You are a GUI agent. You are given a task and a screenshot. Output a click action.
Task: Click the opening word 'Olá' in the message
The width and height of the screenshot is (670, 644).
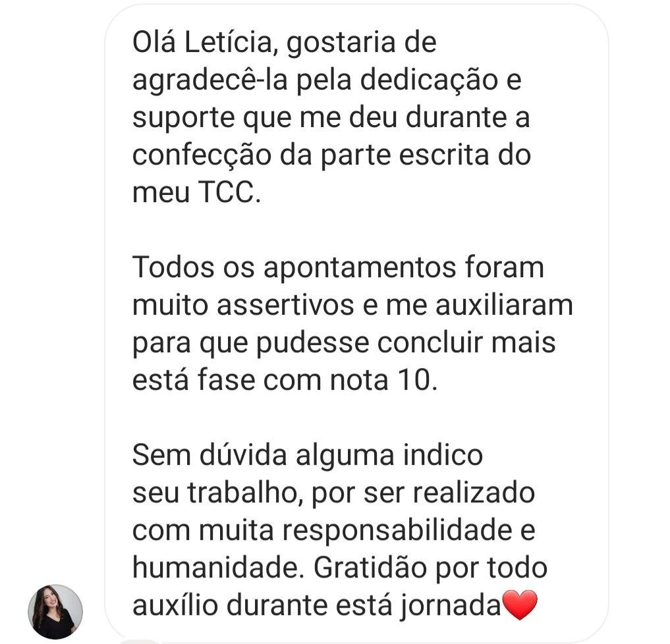tap(154, 43)
